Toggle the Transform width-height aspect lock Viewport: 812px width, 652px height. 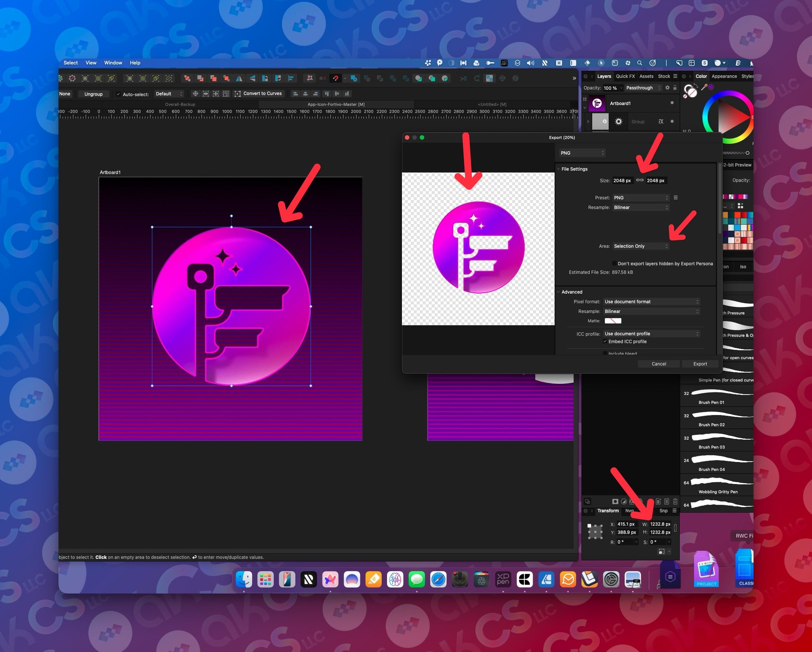tap(675, 528)
